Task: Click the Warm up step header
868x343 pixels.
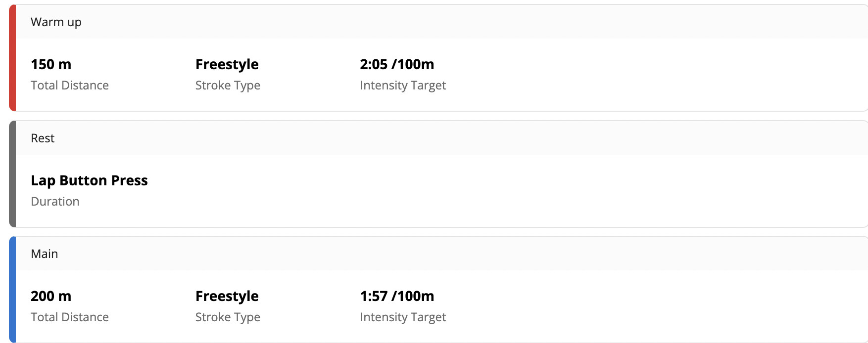Action: [x=56, y=22]
